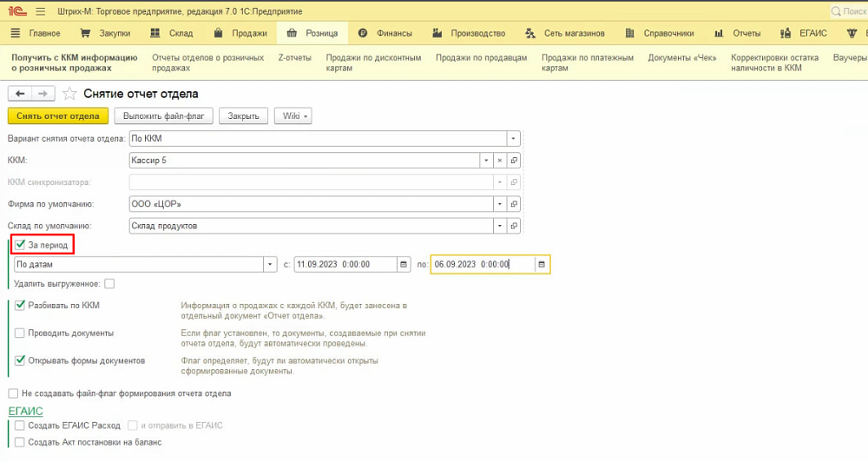Switch to the Финансы section
The image size is (868, 462).
point(386,33)
